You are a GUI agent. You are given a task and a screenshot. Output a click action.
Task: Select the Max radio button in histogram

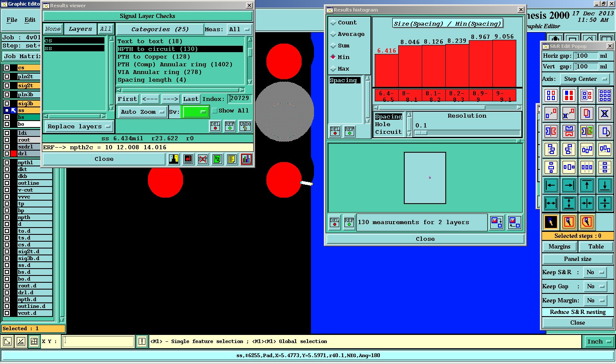333,68
